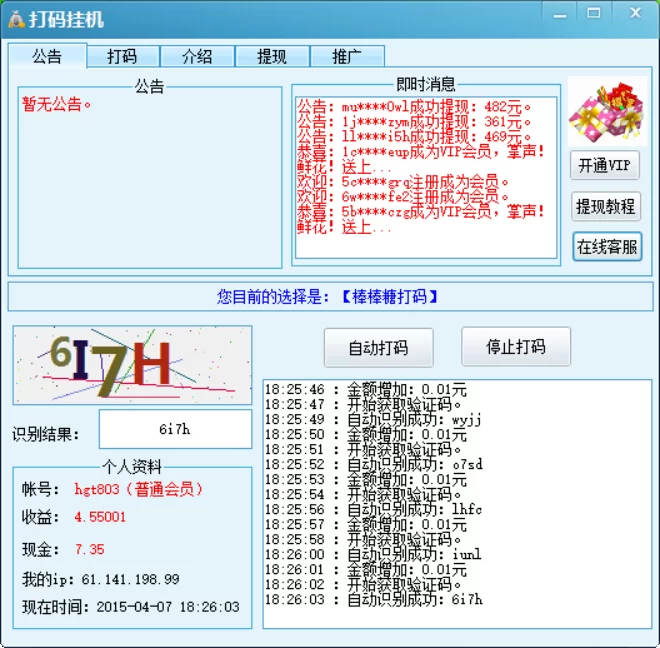Click IP address 61.141.198.99

click(130, 580)
